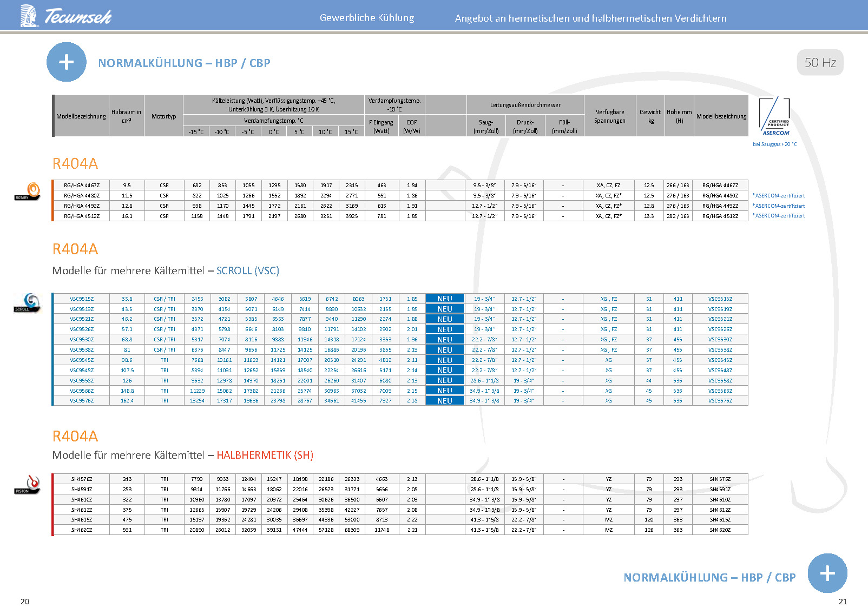This screenshot has height=614, width=868.
Task: Select the left VSC9545Z model cell
Action: click(x=82, y=360)
